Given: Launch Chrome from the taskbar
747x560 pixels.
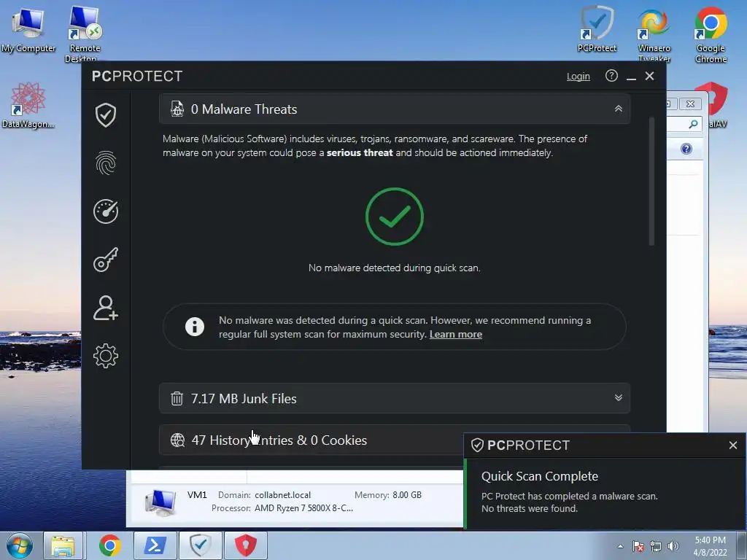Looking at the screenshot, I should tap(109, 545).
